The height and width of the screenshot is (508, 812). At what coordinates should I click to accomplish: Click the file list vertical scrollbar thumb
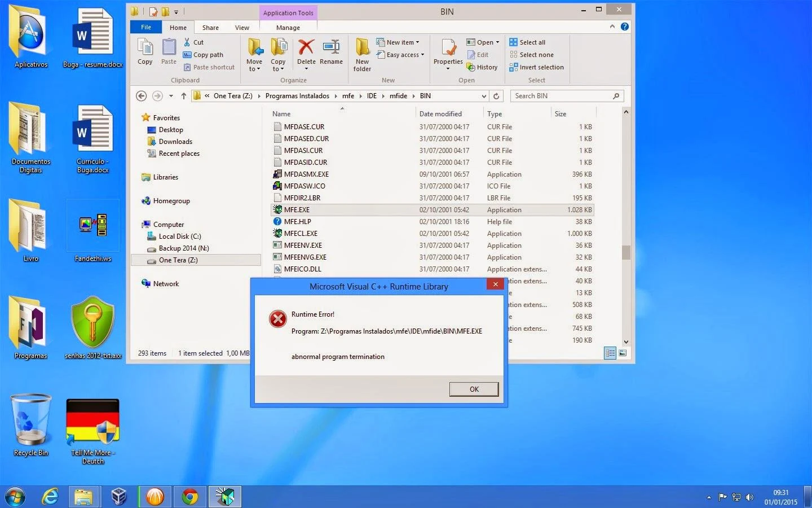tap(626, 252)
